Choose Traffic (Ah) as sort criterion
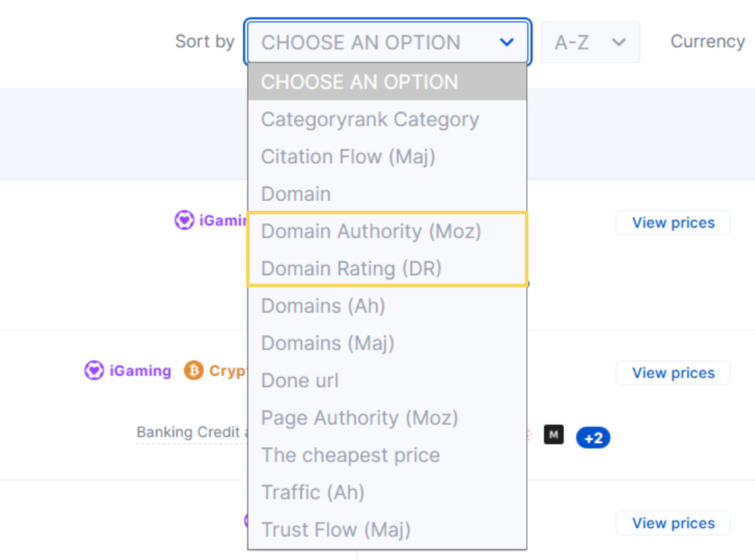 [313, 492]
